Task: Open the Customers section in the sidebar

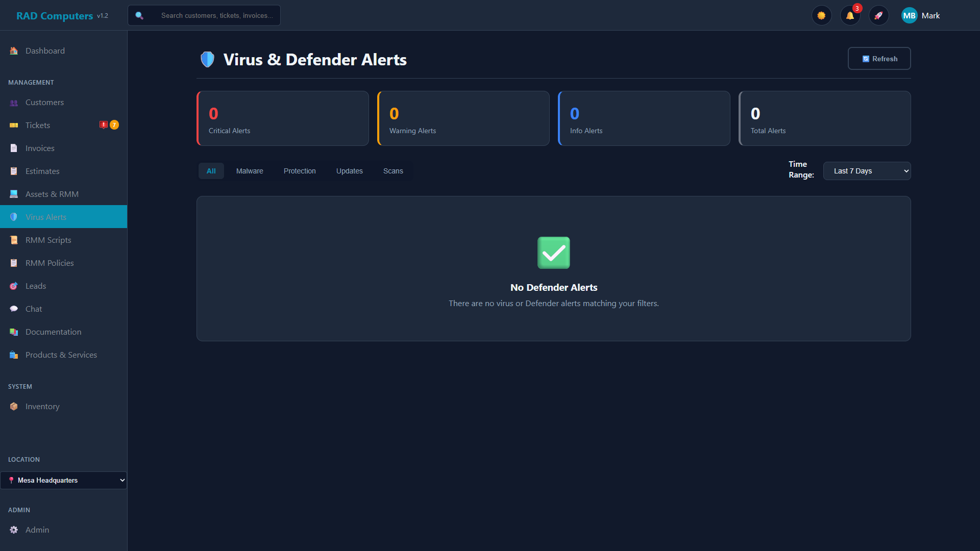Action: coord(44,102)
